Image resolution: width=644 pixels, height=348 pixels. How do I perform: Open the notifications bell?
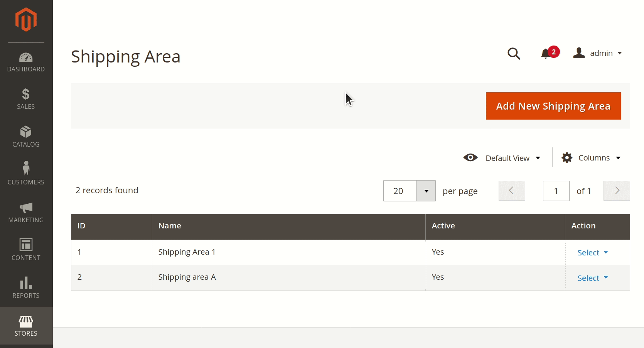(x=546, y=54)
